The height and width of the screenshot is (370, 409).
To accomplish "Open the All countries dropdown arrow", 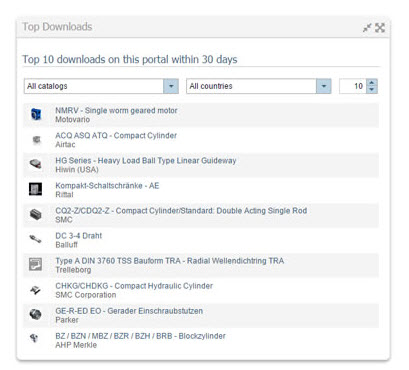I will point(323,86).
